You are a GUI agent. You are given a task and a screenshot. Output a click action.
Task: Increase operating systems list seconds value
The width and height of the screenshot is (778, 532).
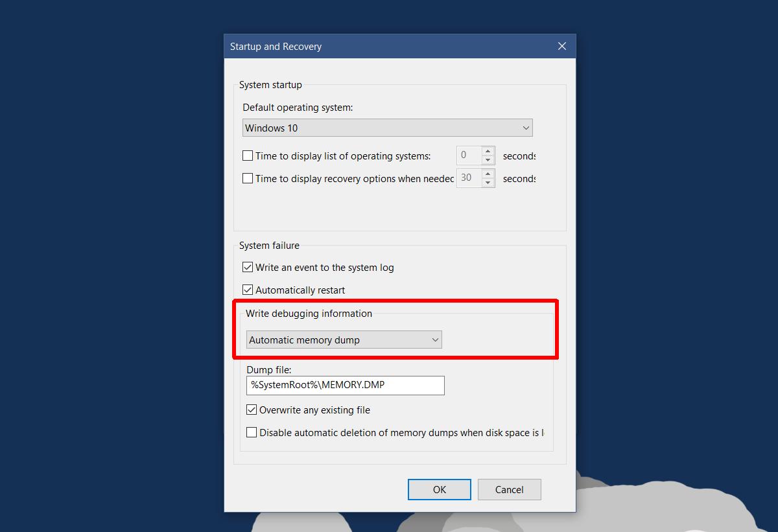(488, 151)
